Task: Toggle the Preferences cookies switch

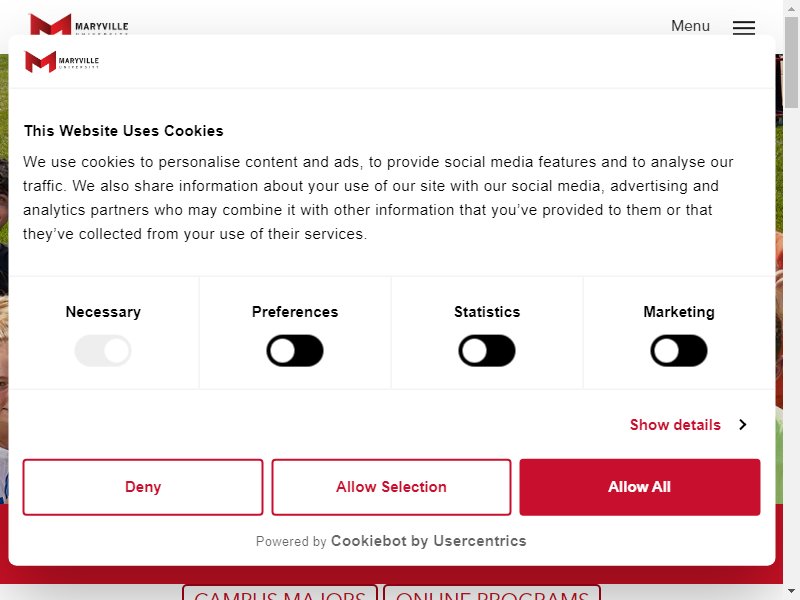Action: click(x=295, y=351)
